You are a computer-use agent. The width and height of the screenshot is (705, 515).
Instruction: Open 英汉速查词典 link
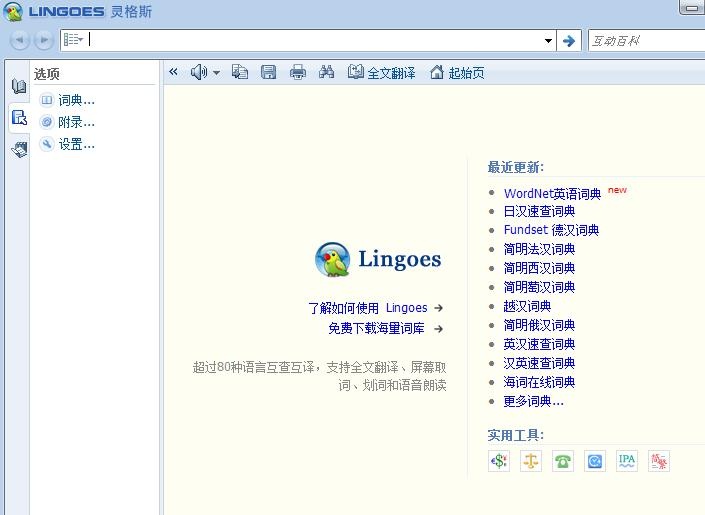[539, 344]
